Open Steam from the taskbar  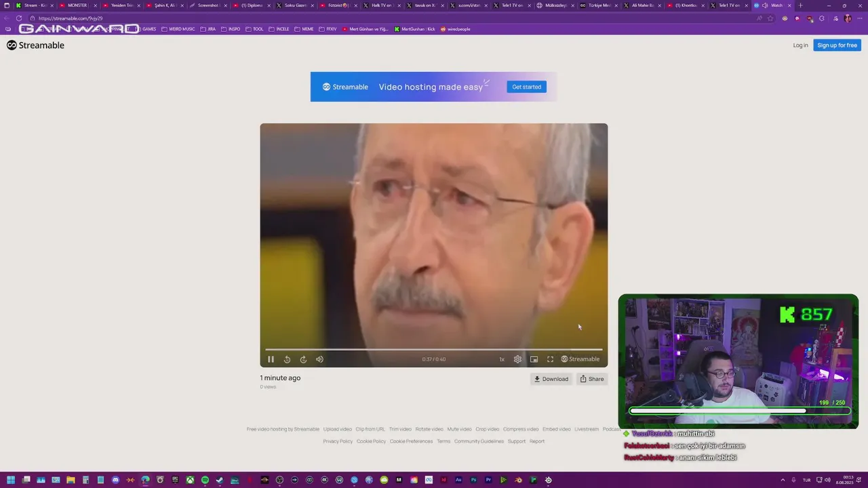220,480
